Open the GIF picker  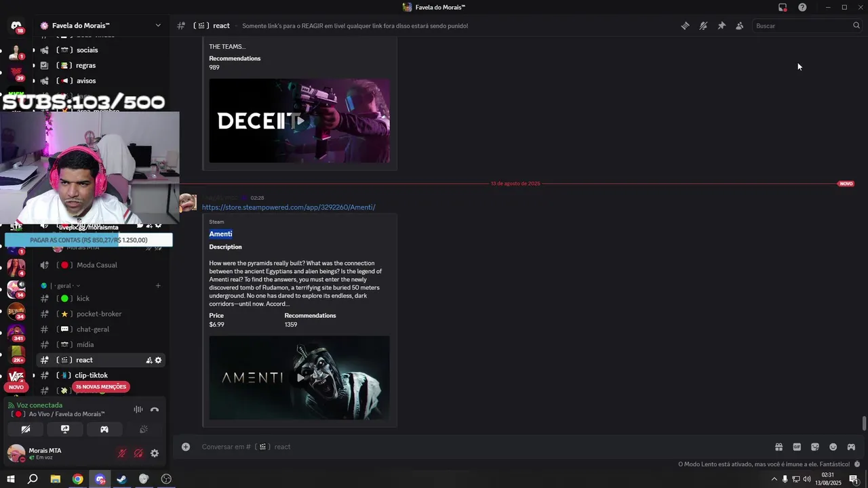tap(797, 447)
